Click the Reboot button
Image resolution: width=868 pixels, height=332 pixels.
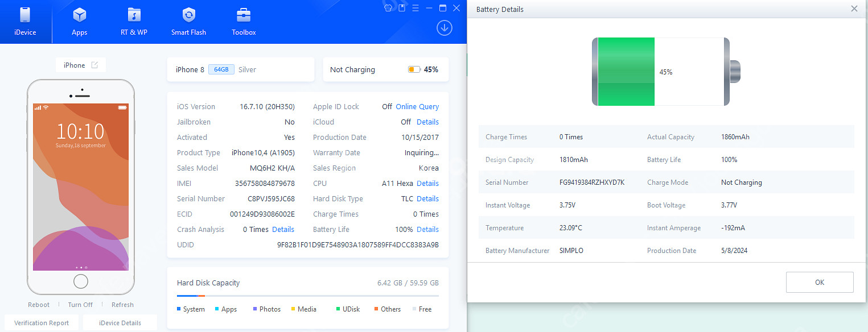pyautogui.click(x=39, y=305)
